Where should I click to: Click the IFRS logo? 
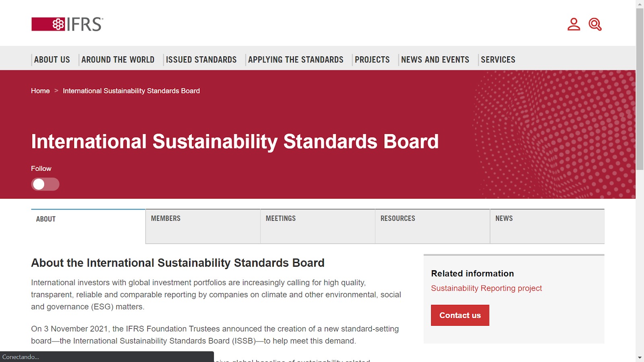pos(67,24)
